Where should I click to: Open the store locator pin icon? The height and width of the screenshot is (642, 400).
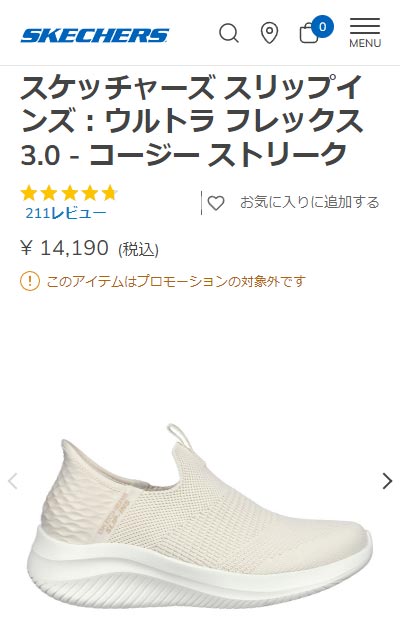269,33
